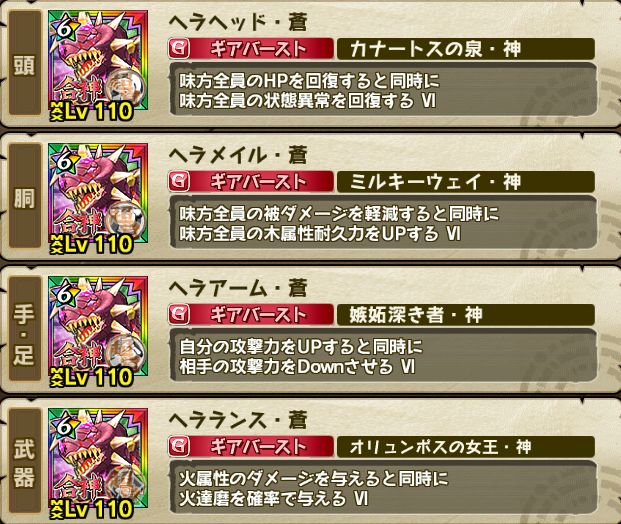The width and height of the screenshot is (621, 524).
Task: Open the ミルキーウェイ・神 skill name bar
Action: (466, 182)
